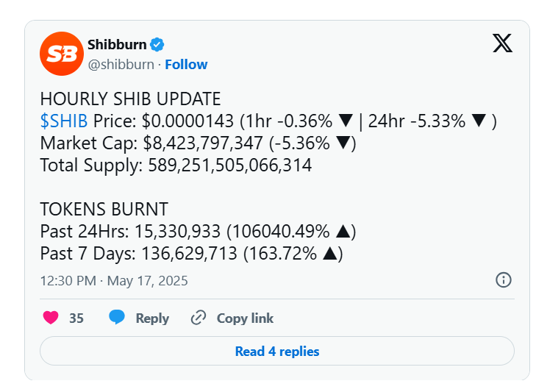
Task: Click the Past 7 Days burn line
Action: coord(191,254)
